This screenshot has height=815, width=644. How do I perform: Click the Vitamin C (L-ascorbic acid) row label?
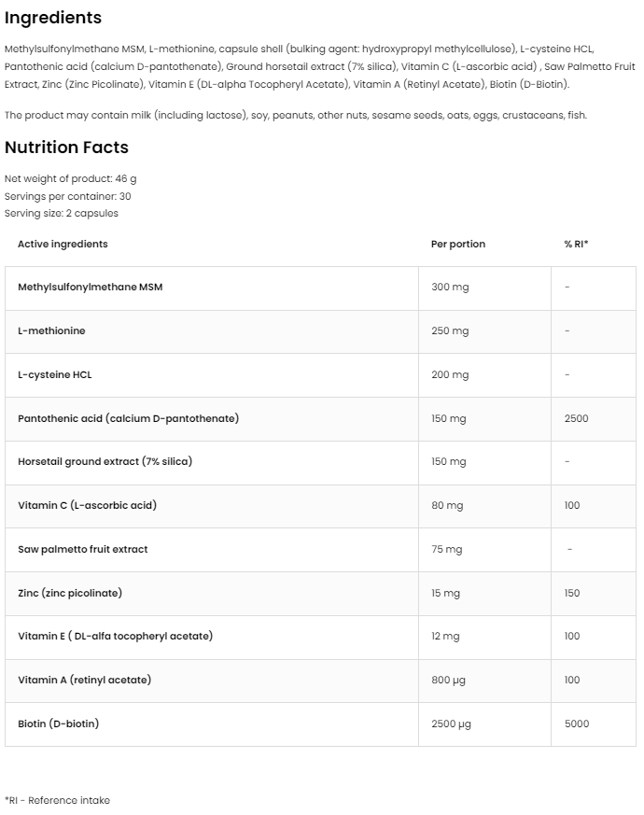pos(87,505)
